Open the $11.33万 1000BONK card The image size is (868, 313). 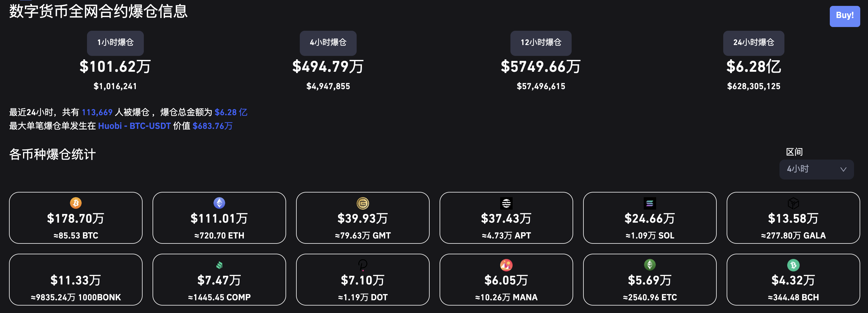click(x=76, y=280)
